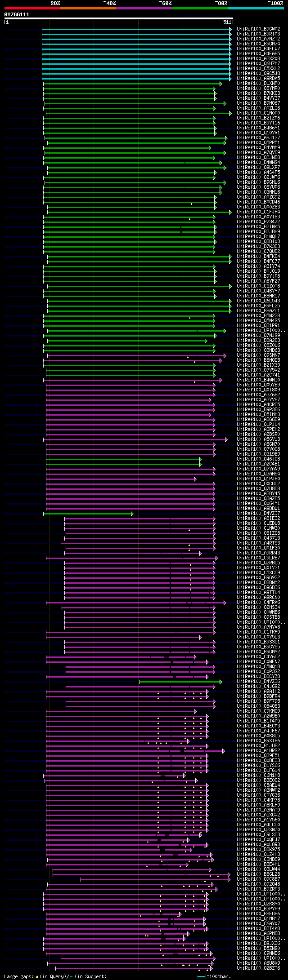Select label UniRef100_Q9LXP7

(x=258, y=167)
